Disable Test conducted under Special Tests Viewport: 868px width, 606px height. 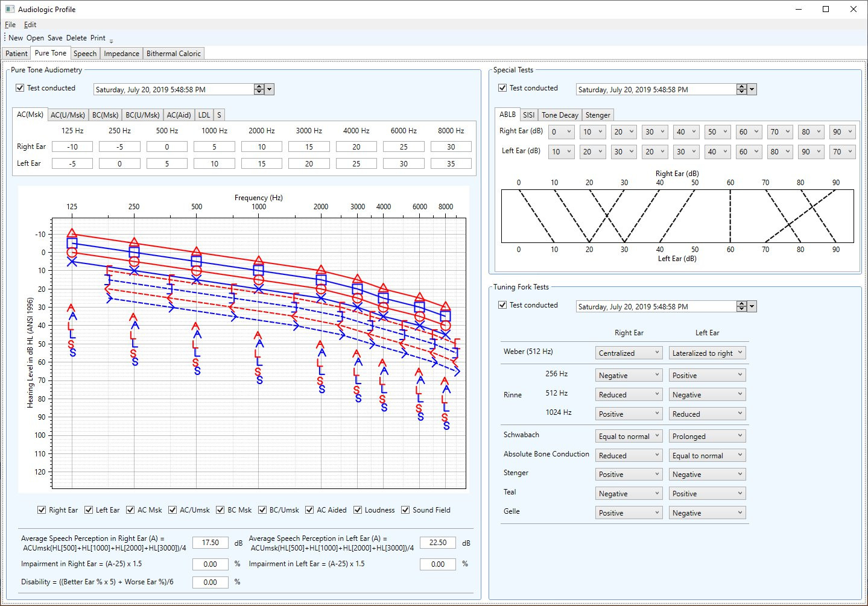502,88
